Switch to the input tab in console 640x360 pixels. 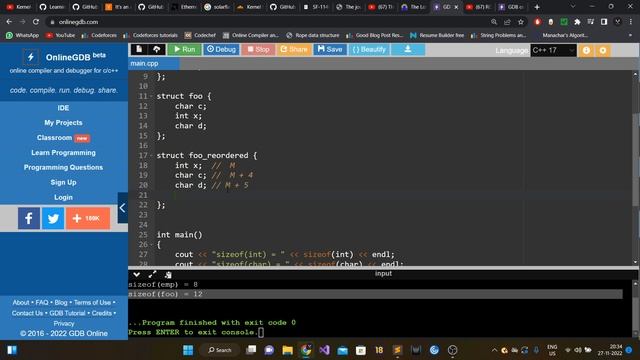[383, 273]
